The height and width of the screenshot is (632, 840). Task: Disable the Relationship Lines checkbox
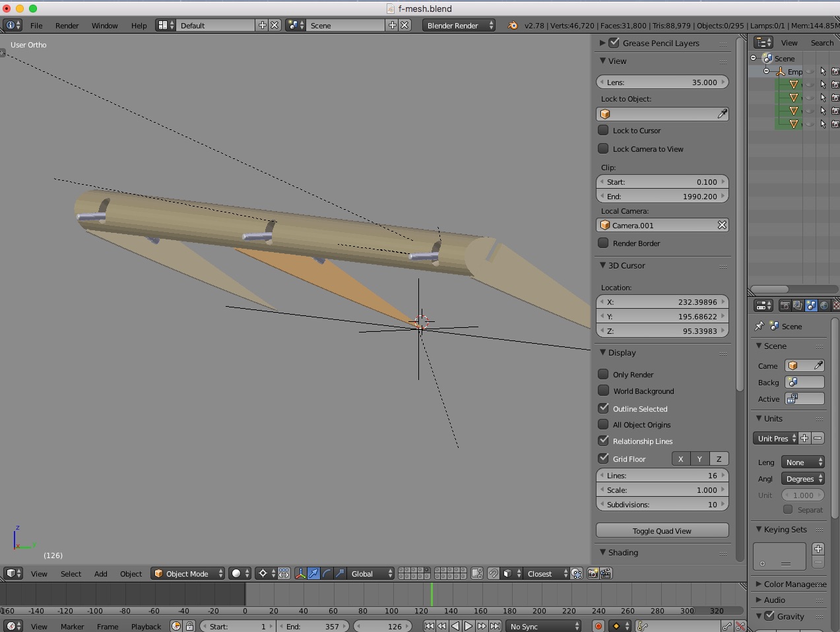(x=603, y=441)
